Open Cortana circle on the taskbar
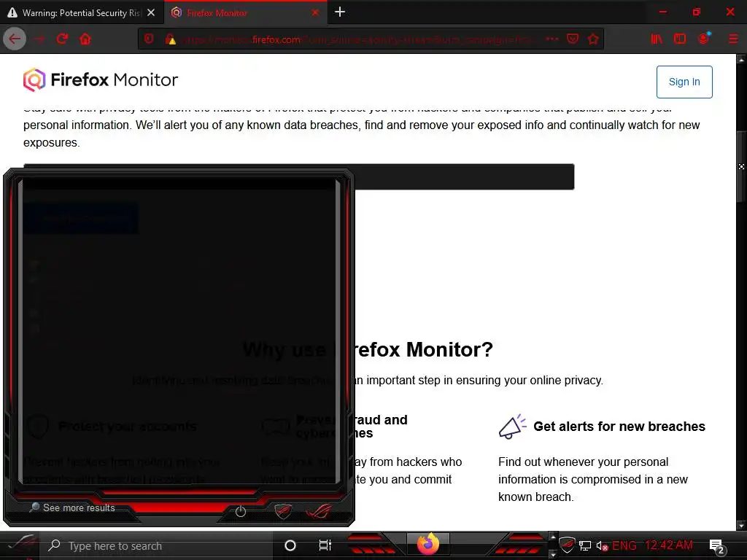Screen dimensions: 747x560 [290, 545]
